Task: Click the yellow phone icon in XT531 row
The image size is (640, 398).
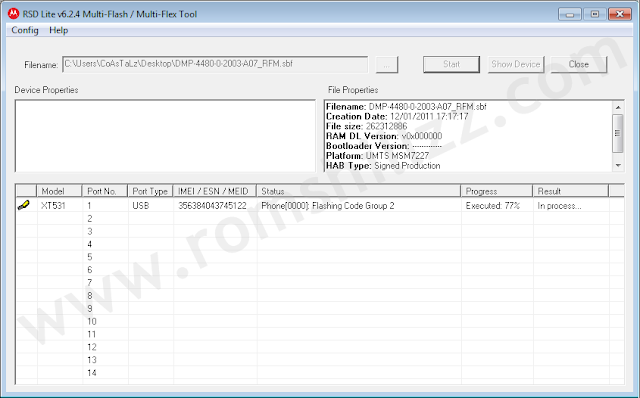Action: [x=24, y=205]
